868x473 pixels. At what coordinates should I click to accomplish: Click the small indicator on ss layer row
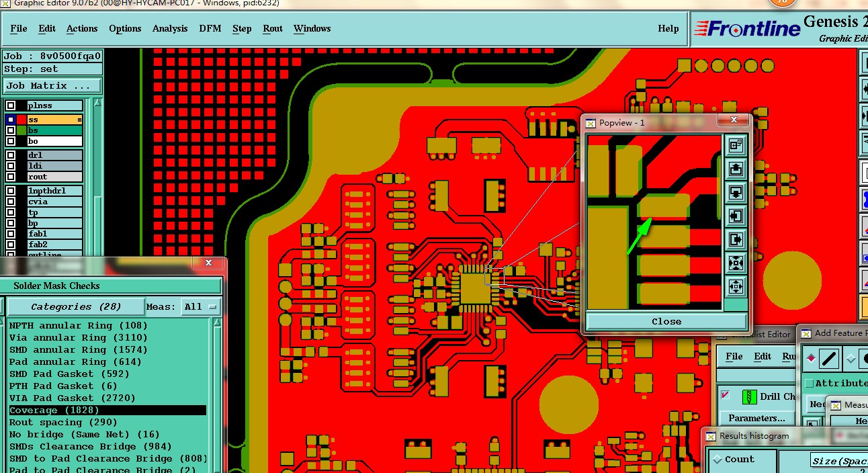[x=79, y=120]
